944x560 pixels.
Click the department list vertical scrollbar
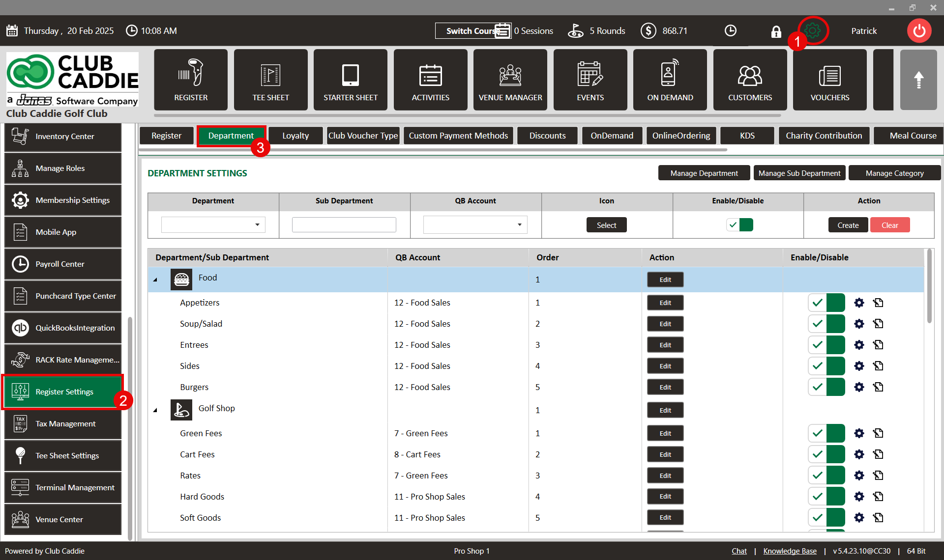(x=929, y=287)
